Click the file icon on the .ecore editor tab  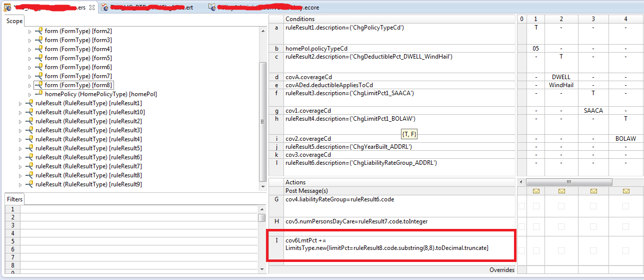(x=212, y=8)
